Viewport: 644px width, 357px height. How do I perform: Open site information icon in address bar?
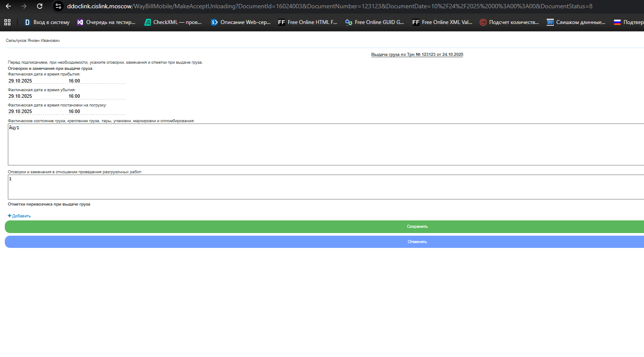pos(58,6)
